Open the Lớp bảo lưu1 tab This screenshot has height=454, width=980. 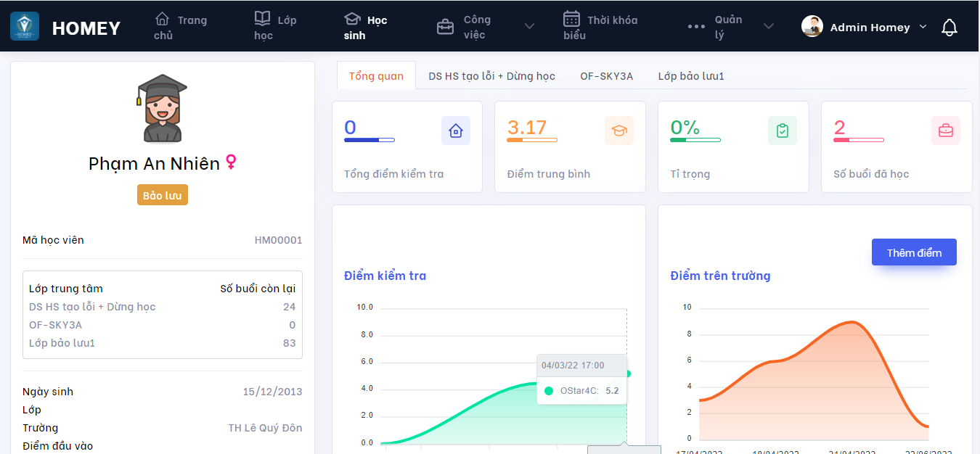pyautogui.click(x=690, y=76)
